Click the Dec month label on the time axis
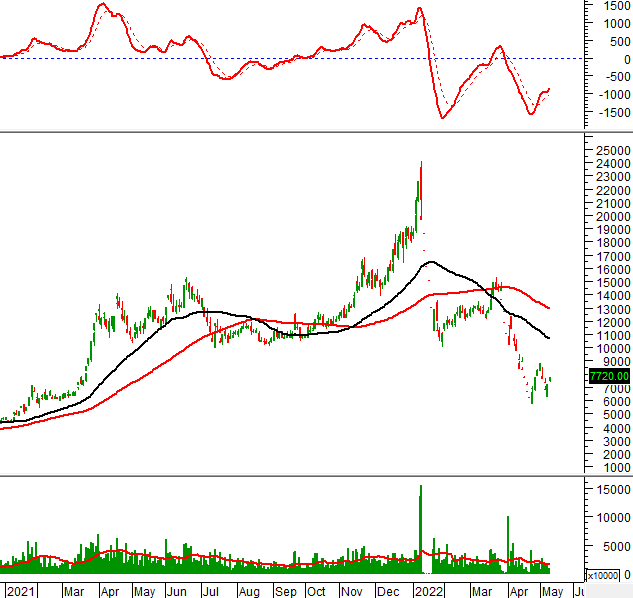This screenshot has width=633, height=598. [390, 591]
